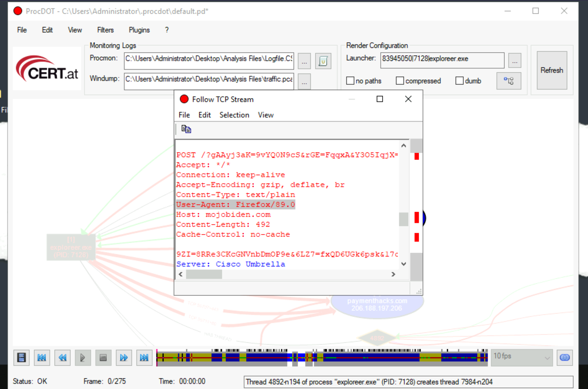This screenshot has width=588, height=389.
Task: Jump to first frame of the animation
Action: 42,358
